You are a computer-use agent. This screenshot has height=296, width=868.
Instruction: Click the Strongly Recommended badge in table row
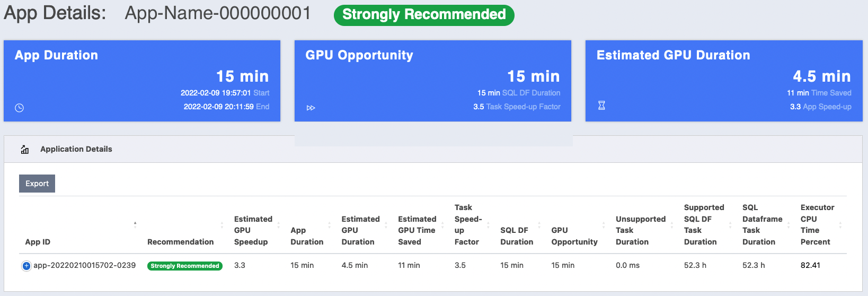(184, 266)
